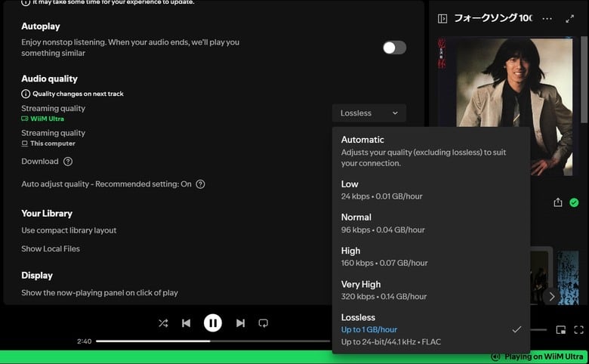Open more options in the now-playing panel
This screenshot has width=589, height=364.
[x=547, y=18]
